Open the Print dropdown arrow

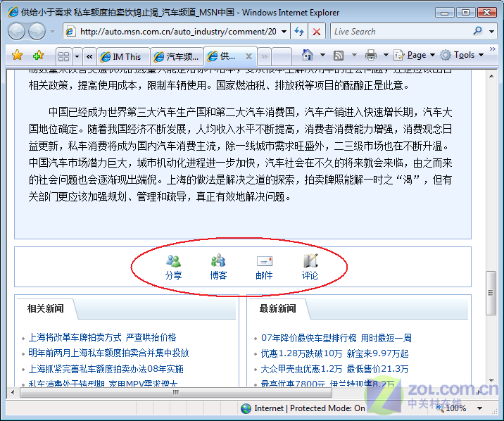coord(386,56)
